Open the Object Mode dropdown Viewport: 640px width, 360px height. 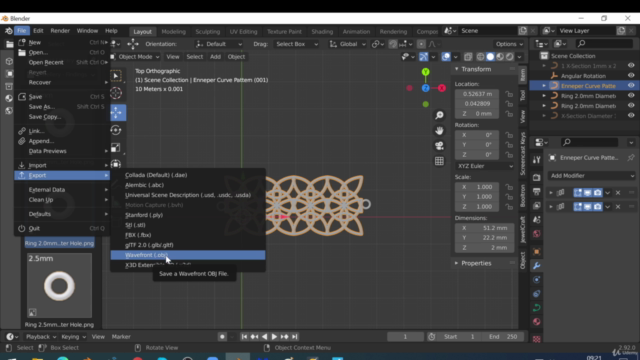pos(135,57)
